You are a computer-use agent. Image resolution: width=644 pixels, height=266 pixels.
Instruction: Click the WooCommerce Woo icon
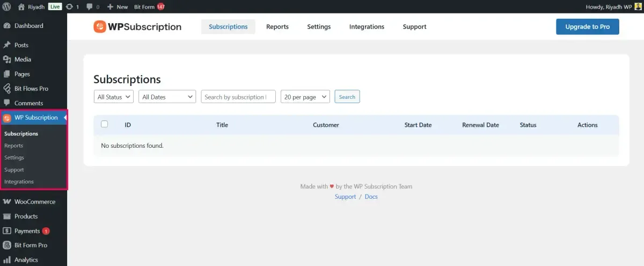click(7, 202)
